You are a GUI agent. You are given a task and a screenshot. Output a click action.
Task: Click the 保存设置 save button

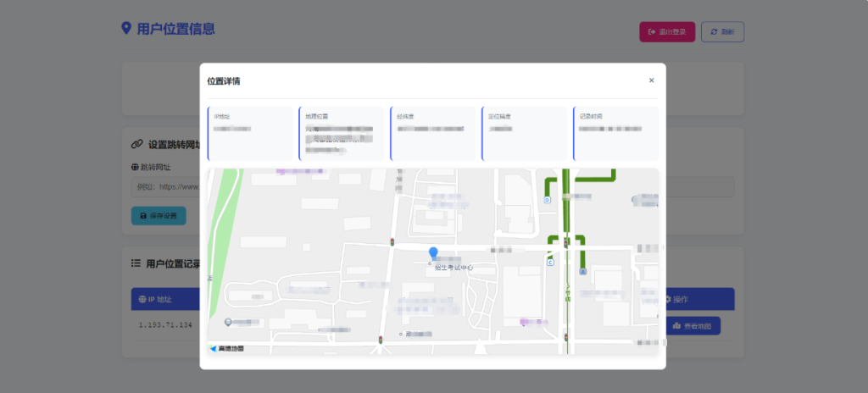tap(159, 216)
